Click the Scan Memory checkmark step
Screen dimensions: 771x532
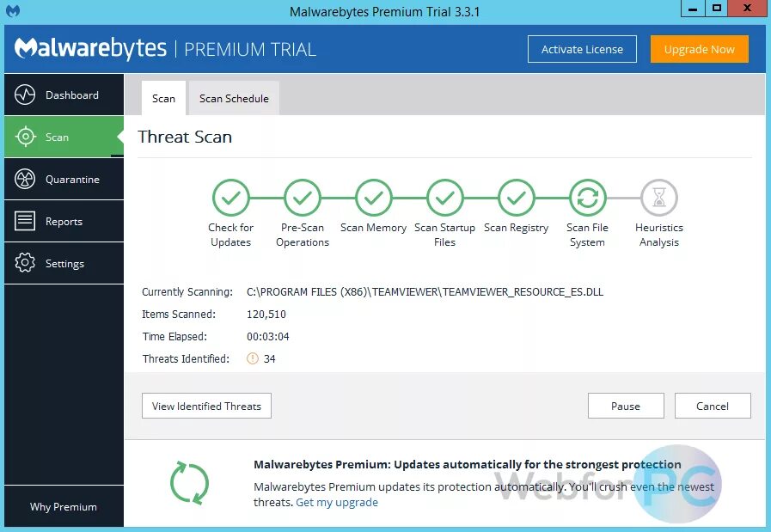374,198
